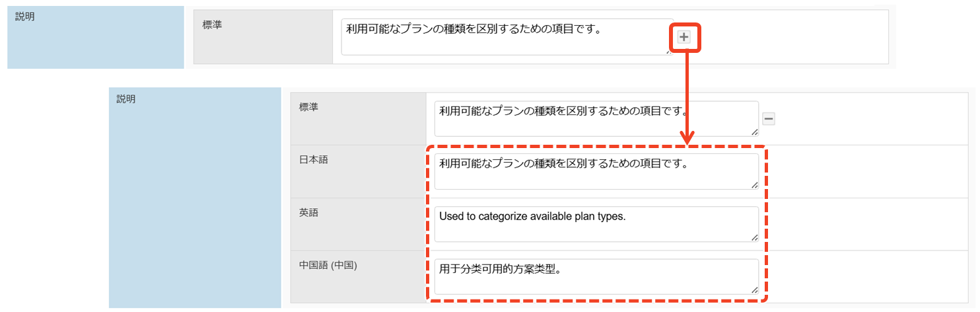The width and height of the screenshot is (980, 312).
Task: Click into the 日本語 description textarea
Action: tap(596, 171)
